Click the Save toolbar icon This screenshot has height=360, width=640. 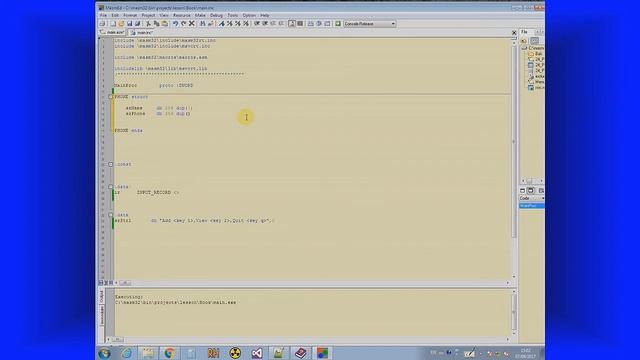pos(129,24)
